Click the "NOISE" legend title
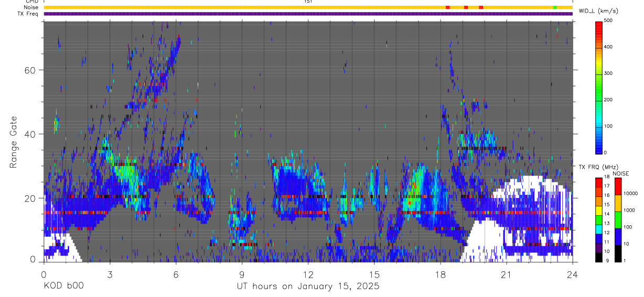The width and height of the screenshot is (644, 297). (x=621, y=173)
